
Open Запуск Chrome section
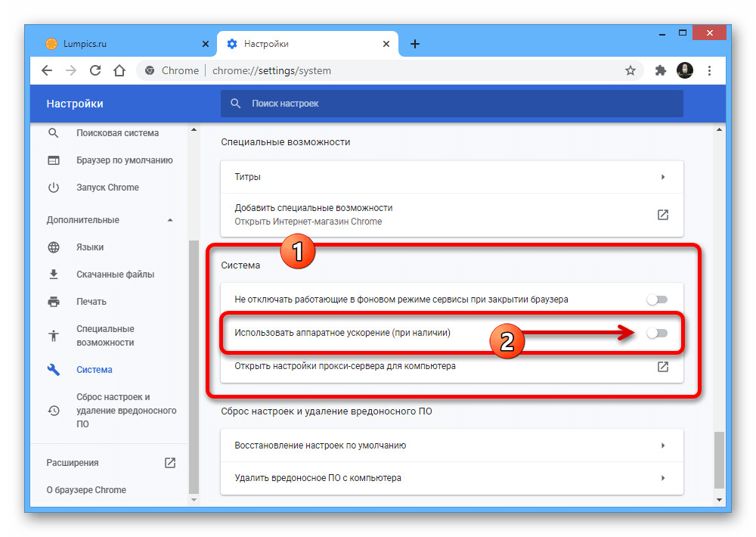(x=109, y=188)
